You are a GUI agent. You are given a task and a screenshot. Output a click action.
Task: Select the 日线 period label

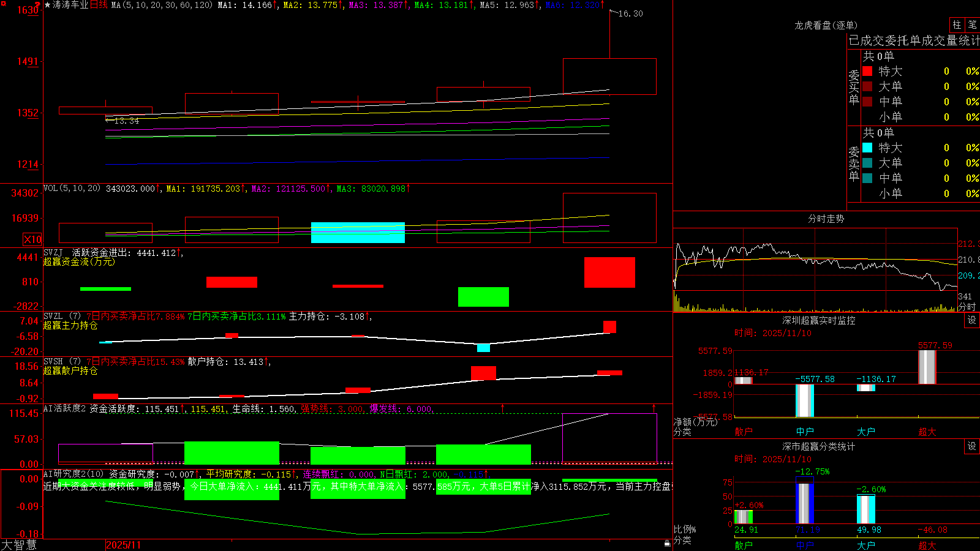(99, 5)
